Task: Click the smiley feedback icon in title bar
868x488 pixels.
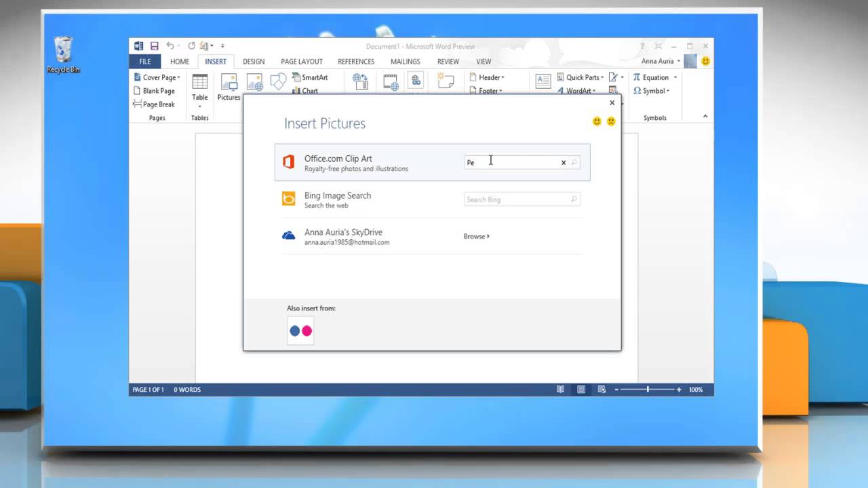Action: point(705,61)
